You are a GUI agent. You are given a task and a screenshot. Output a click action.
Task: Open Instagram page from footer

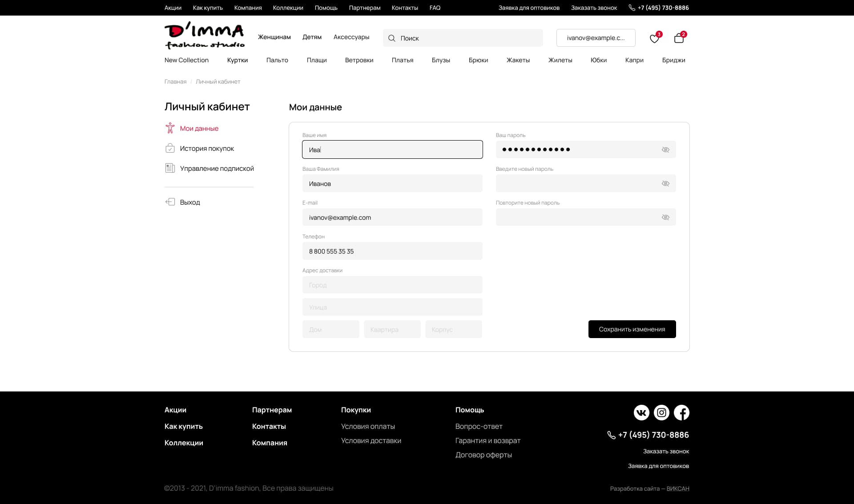point(661,413)
